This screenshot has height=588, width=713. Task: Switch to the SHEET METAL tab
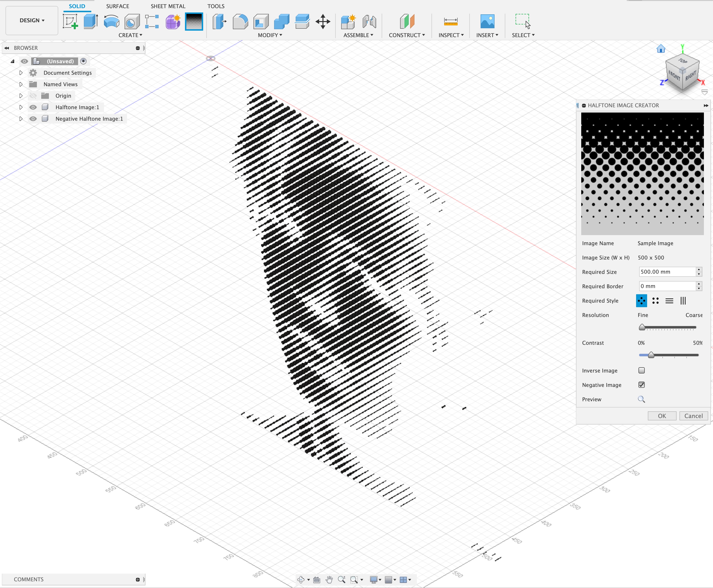pyautogui.click(x=168, y=6)
